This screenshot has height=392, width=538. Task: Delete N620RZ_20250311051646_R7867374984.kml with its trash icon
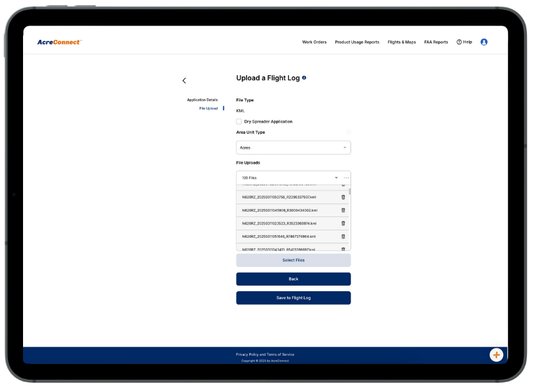[x=342, y=236]
